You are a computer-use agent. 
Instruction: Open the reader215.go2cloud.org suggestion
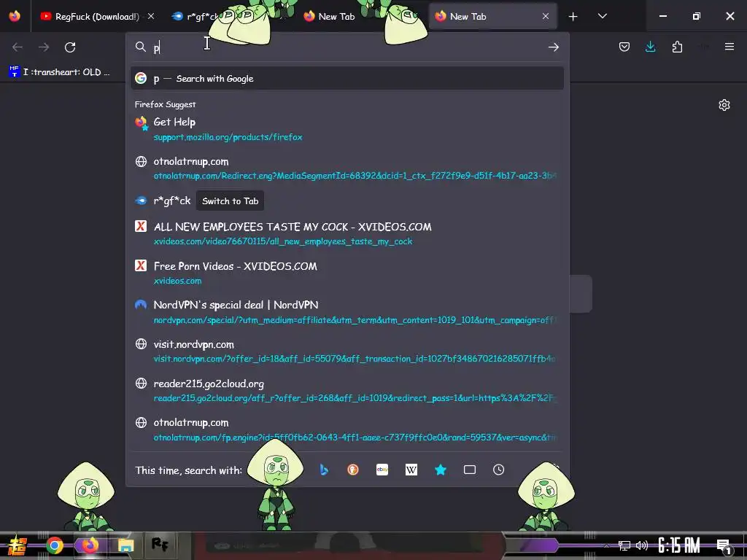click(347, 391)
